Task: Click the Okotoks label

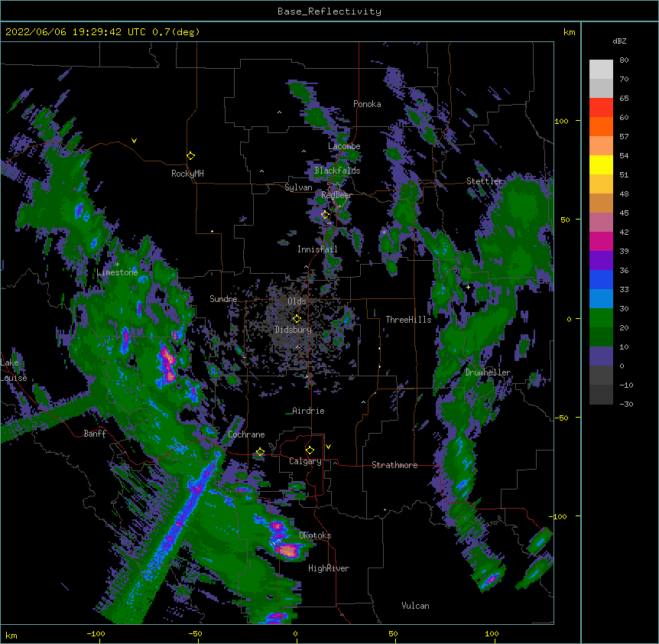Action: click(x=315, y=535)
